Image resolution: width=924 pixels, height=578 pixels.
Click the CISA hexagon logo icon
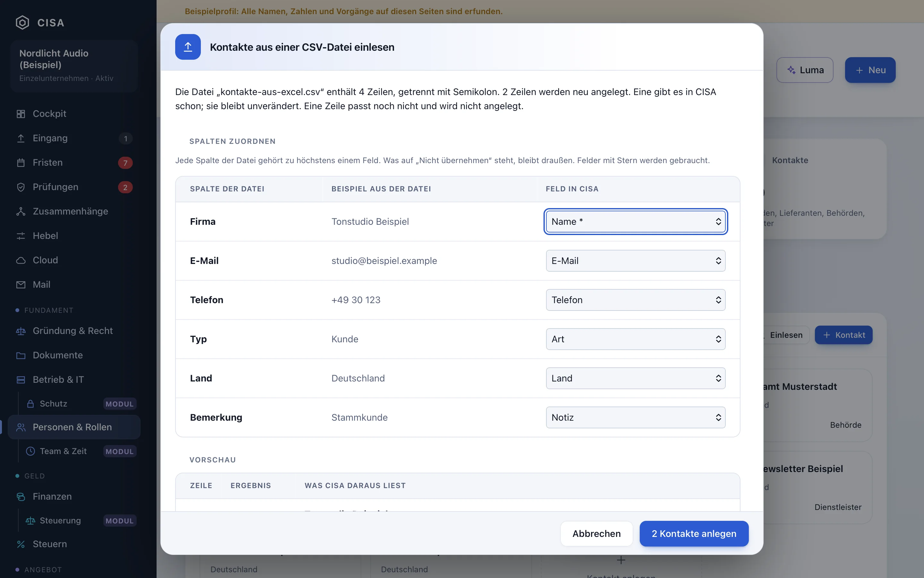point(22,22)
